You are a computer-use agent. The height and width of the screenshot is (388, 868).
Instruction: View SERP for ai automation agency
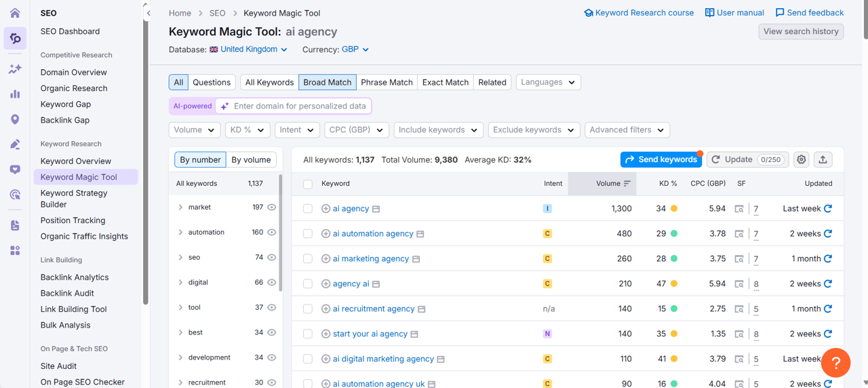(x=739, y=234)
